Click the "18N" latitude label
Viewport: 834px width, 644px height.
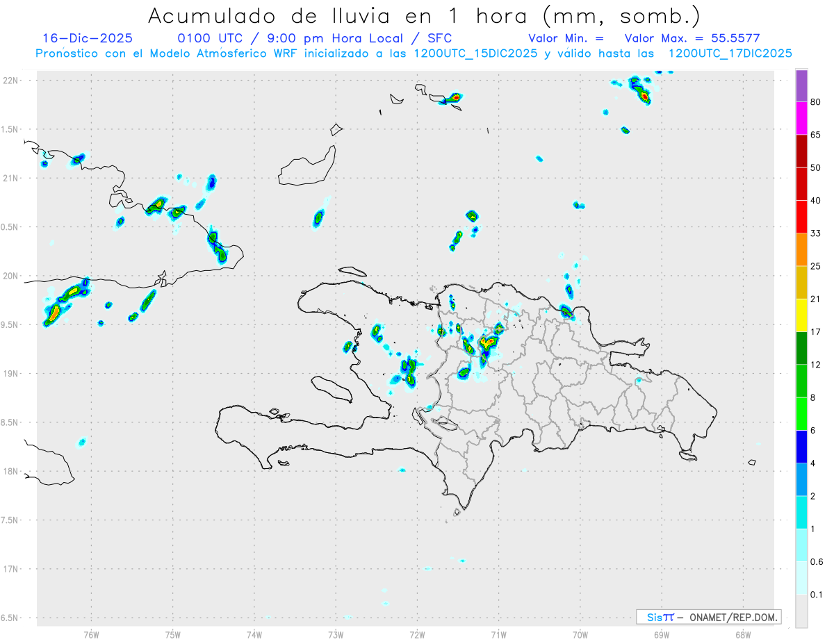click(12, 472)
